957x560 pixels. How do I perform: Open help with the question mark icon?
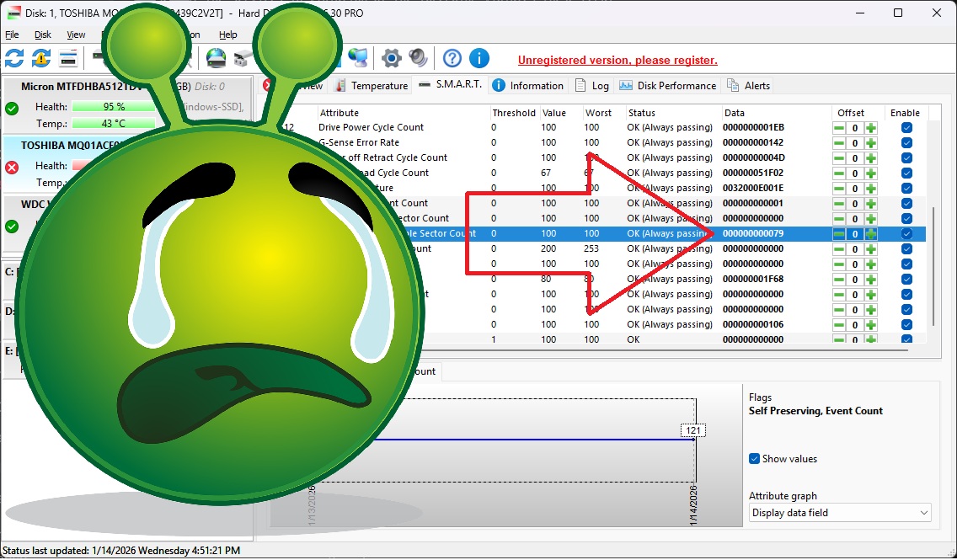coord(452,58)
